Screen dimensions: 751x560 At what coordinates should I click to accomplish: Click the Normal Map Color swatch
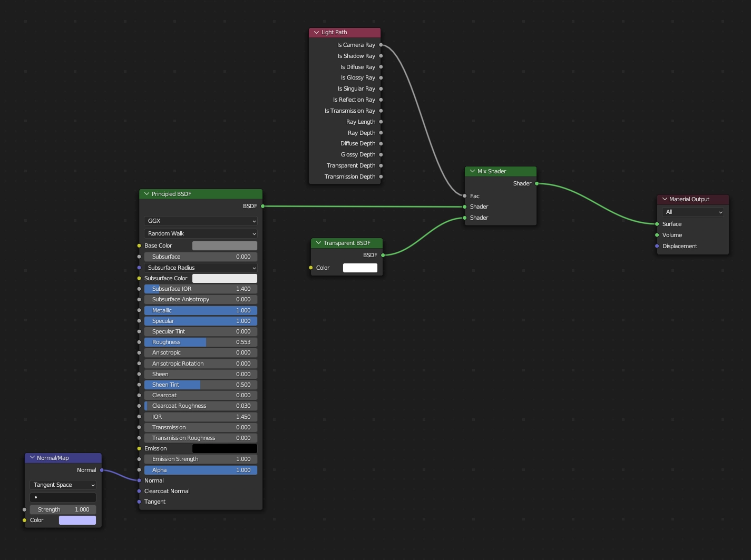point(77,520)
